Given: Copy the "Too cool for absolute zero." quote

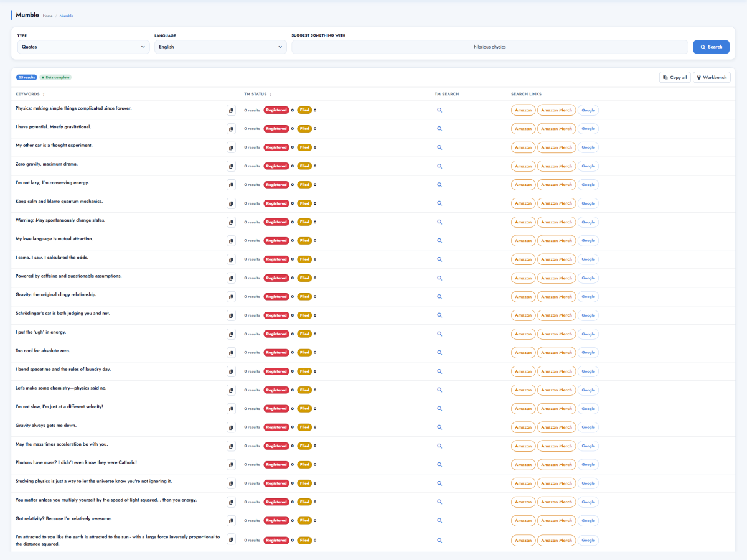Looking at the screenshot, I should click(x=231, y=353).
